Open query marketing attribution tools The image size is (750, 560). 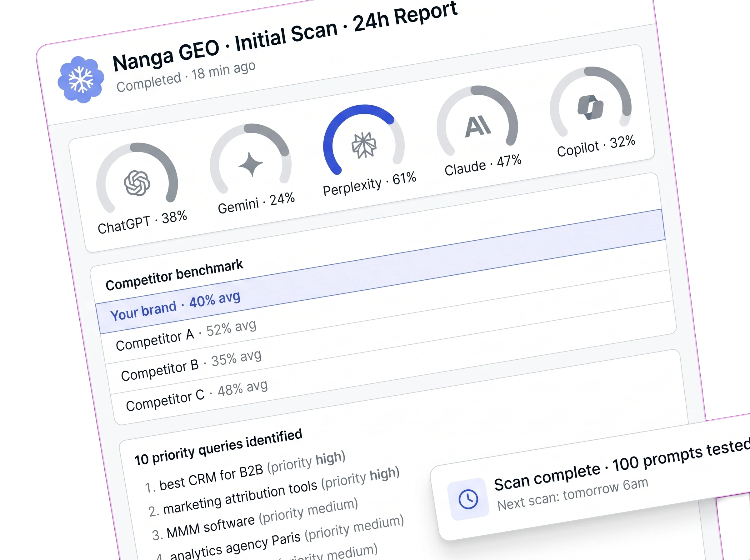(274, 491)
